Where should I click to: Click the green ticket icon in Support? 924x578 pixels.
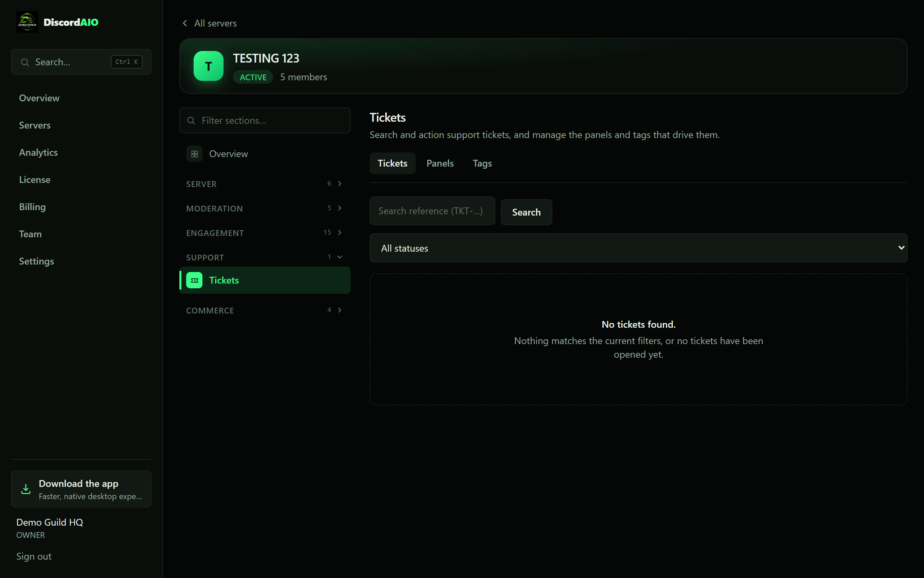194,280
